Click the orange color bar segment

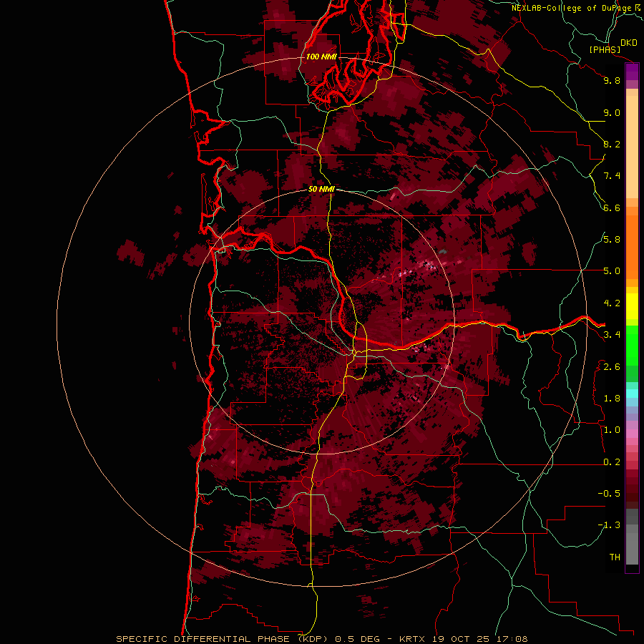point(632,246)
